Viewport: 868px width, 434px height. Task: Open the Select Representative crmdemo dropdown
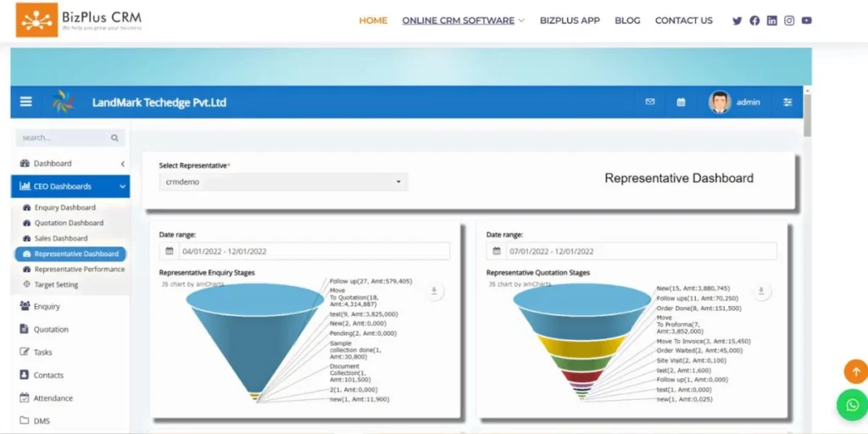283,181
